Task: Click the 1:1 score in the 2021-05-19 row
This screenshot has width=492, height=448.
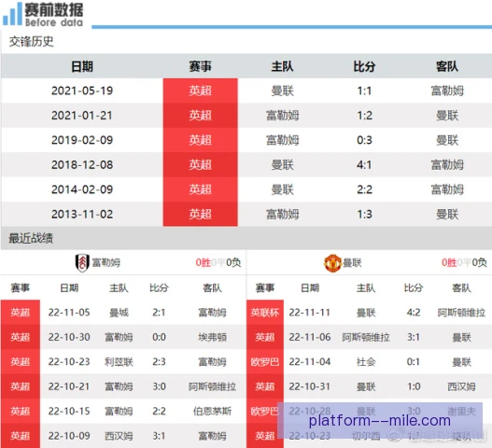Action: tap(364, 91)
